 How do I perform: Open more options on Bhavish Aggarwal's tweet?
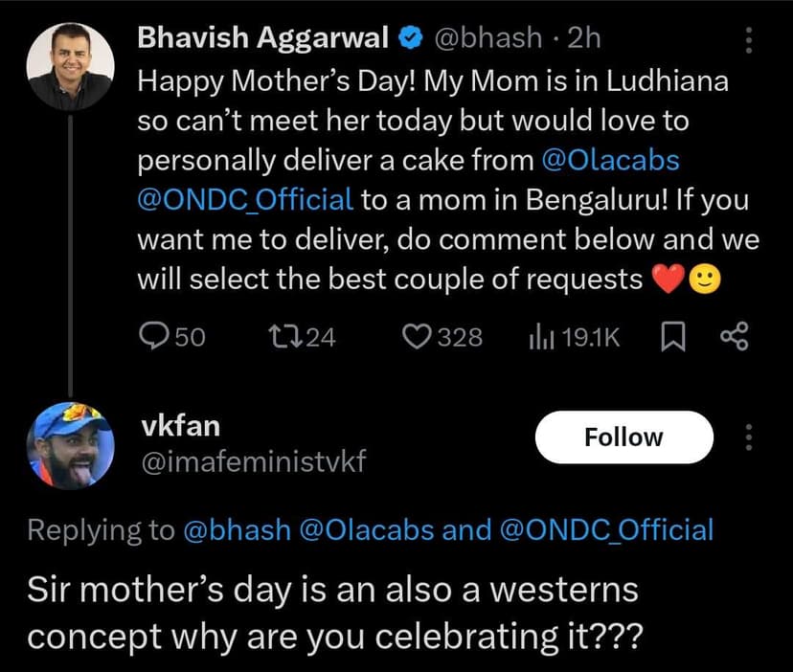749,39
